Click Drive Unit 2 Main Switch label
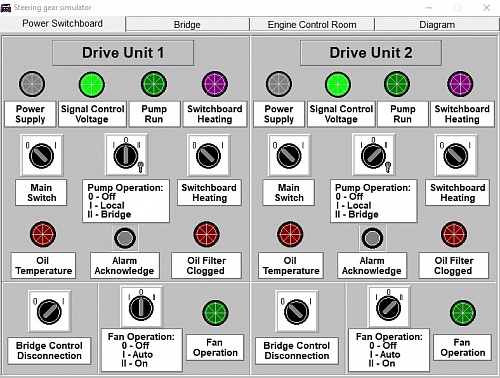 pyautogui.click(x=289, y=193)
